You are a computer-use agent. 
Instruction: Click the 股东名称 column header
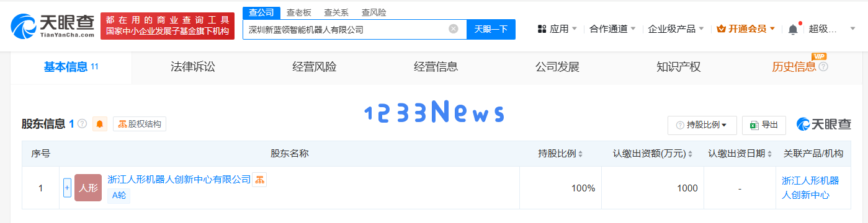(x=290, y=154)
